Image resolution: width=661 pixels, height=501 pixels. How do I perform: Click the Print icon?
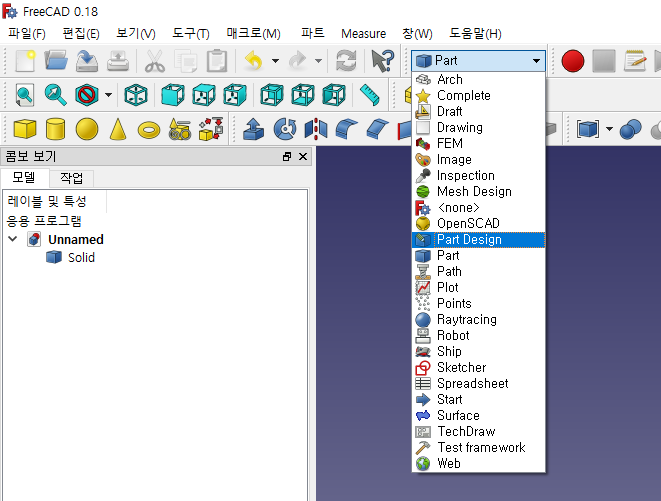[118, 61]
